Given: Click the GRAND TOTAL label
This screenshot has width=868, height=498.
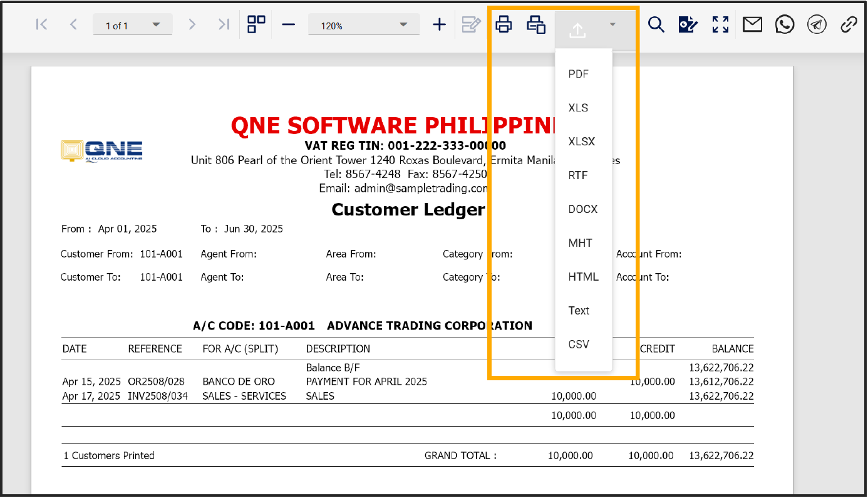Looking at the screenshot, I should tap(460, 455).
